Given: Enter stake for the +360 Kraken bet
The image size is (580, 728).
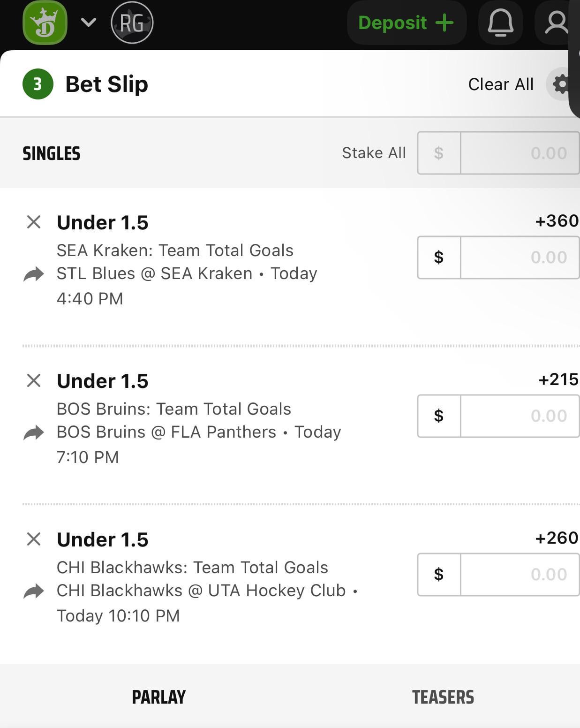Looking at the screenshot, I should tap(519, 258).
